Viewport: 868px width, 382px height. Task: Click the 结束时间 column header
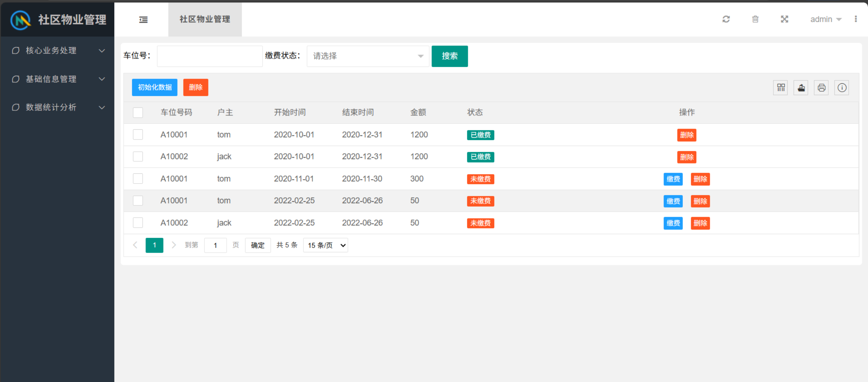click(358, 113)
